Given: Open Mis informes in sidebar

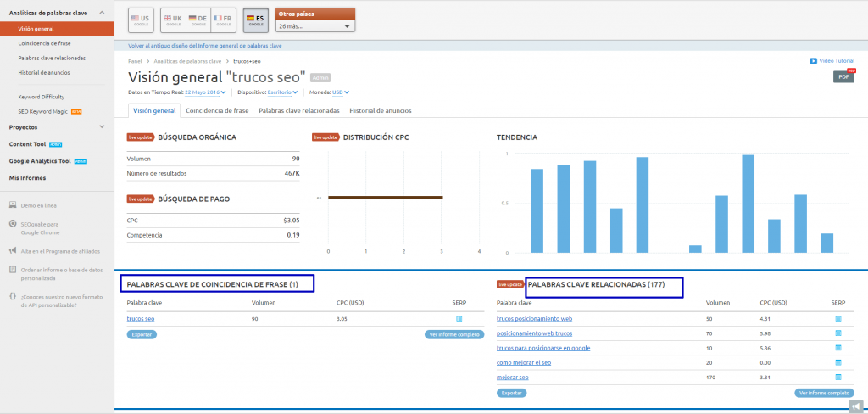Looking at the screenshot, I should [x=27, y=178].
